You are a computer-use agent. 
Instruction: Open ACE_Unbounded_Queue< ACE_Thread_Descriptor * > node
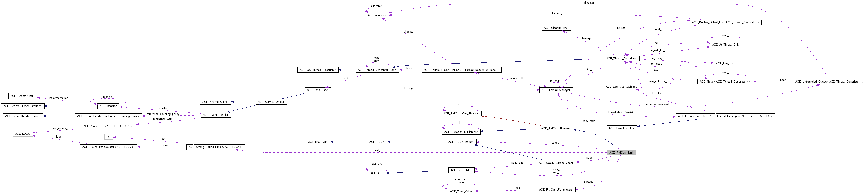(830, 82)
